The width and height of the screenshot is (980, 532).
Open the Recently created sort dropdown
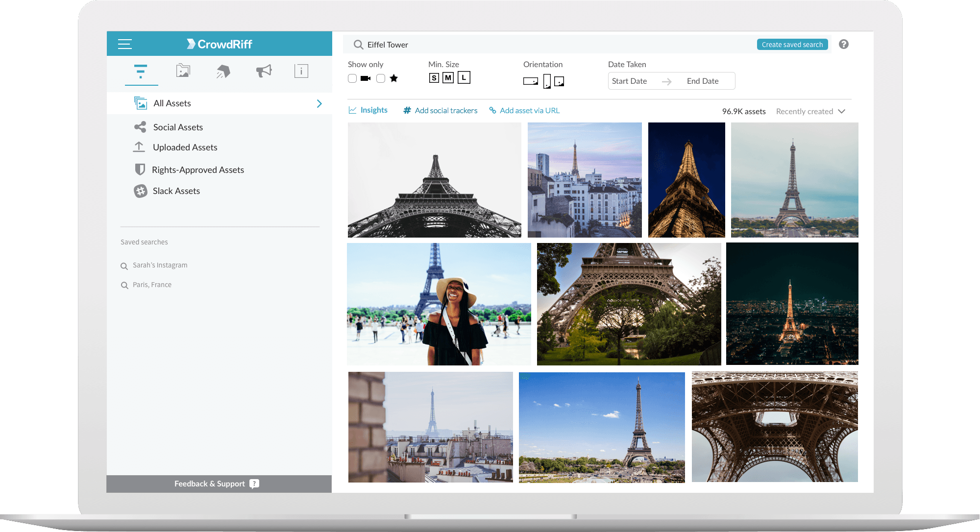tap(810, 112)
